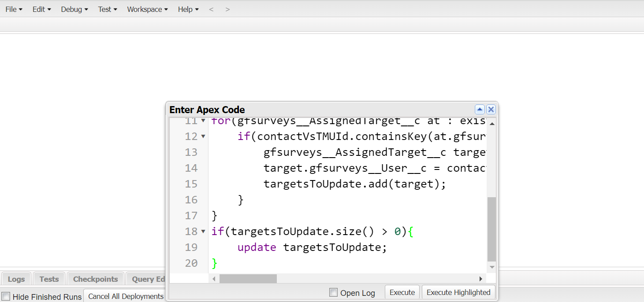
Task: Click the horizontal scroll left arrow
Action: click(x=214, y=279)
